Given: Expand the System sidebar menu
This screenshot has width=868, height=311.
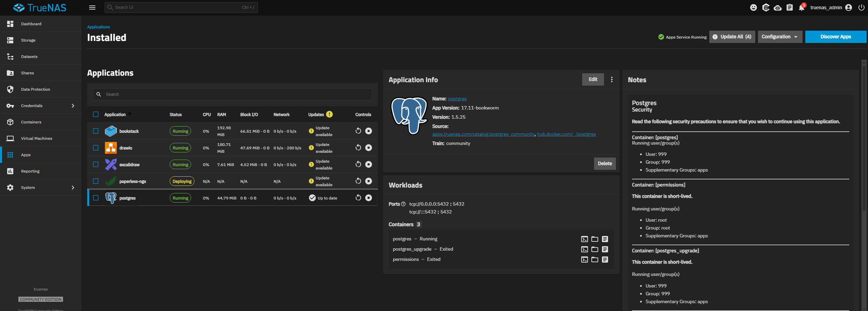Looking at the screenshot, I should [41, 188].
